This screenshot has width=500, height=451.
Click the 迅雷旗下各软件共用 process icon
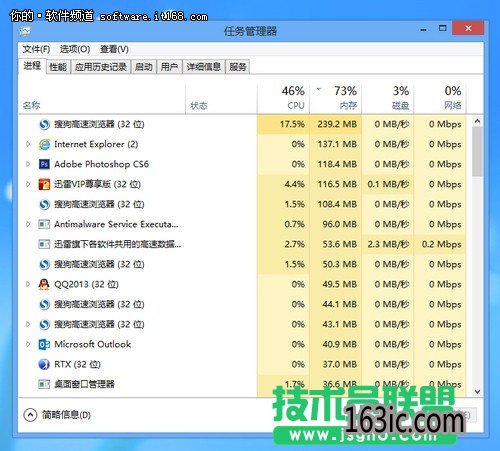(44, 244)
